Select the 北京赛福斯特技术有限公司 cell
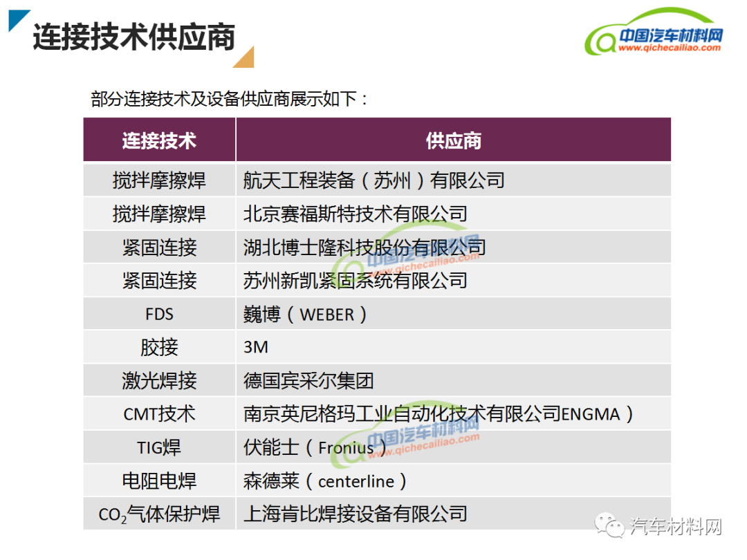The height and width of the screenshot is (560, 747). coord(454,214)
